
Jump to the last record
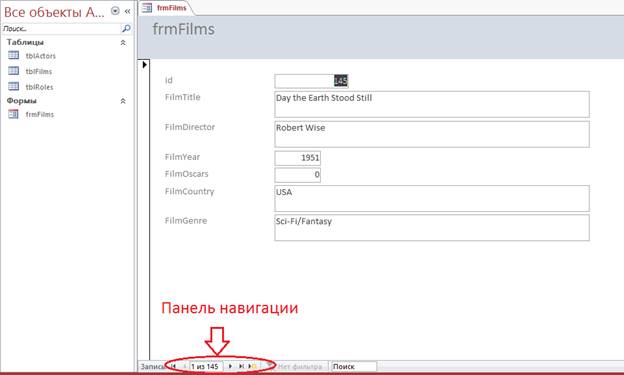coord(241,366)
